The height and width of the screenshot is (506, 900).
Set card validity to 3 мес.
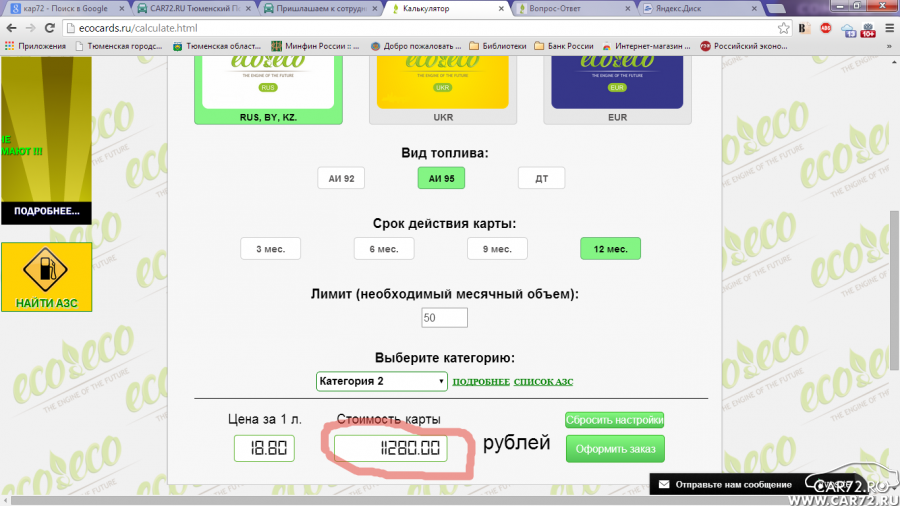[x=270, y=249]
